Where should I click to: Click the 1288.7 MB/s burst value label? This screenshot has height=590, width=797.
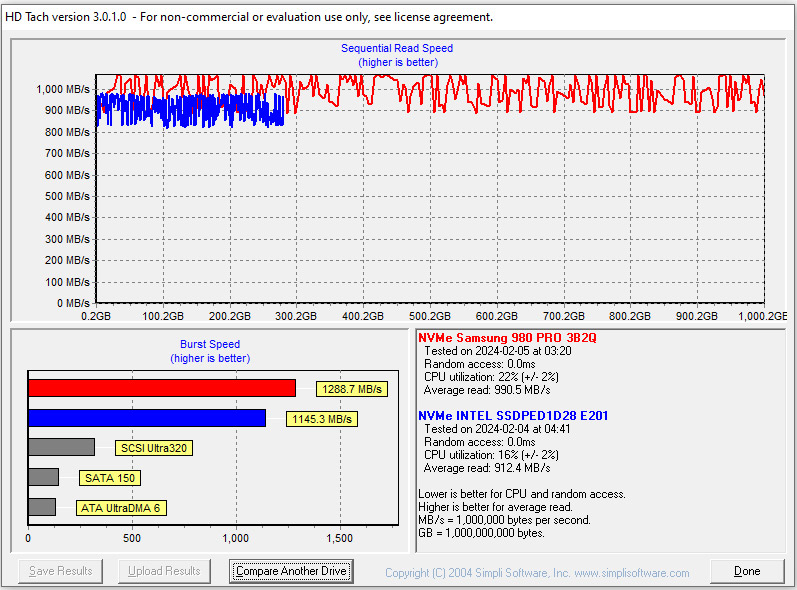[x=352, y=389]
